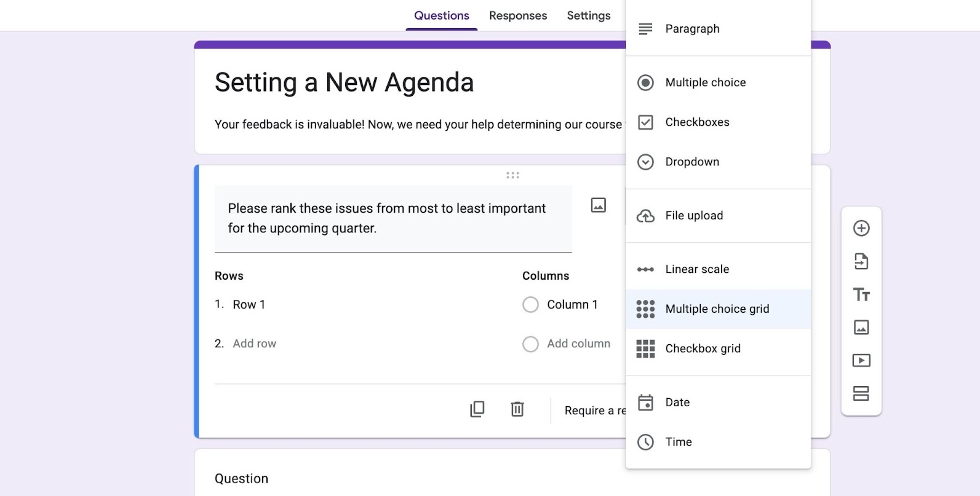Choose Multiple choice grid option
Screen dimensions: 980x496
pos(717,309)
